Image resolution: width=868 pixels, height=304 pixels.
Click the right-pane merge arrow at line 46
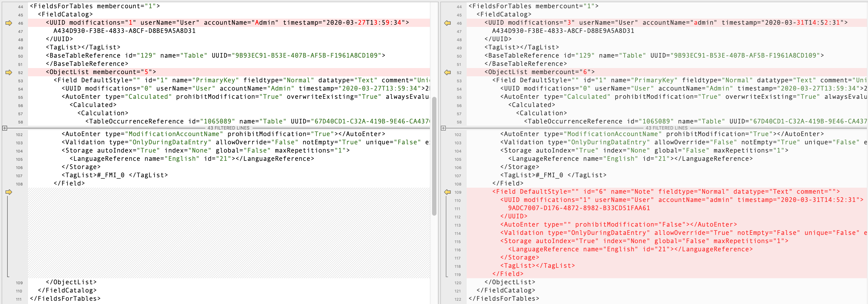click(x=447, y=23)
